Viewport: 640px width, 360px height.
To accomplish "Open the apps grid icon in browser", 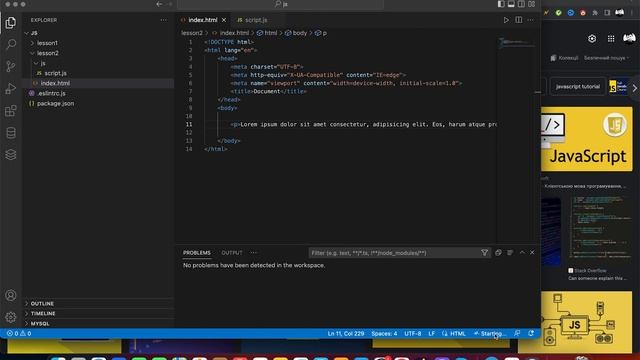I will [x=611, y=38].
